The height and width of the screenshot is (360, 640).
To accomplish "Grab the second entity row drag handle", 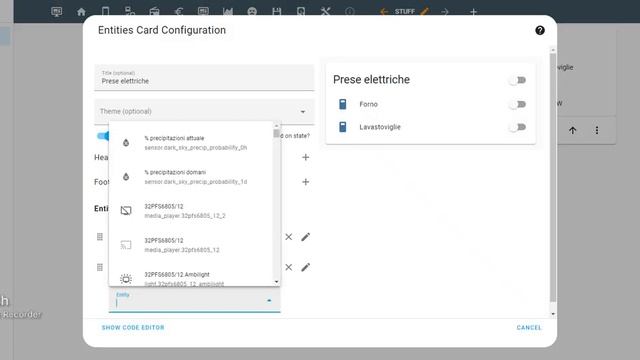I will [x=100, y=267].
